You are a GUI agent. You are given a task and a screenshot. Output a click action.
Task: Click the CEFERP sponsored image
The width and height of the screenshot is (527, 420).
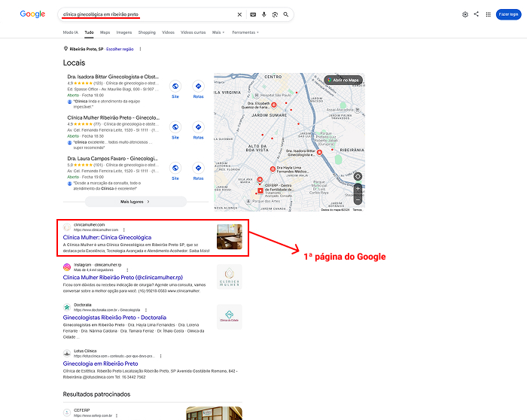(x=214, y=413)
